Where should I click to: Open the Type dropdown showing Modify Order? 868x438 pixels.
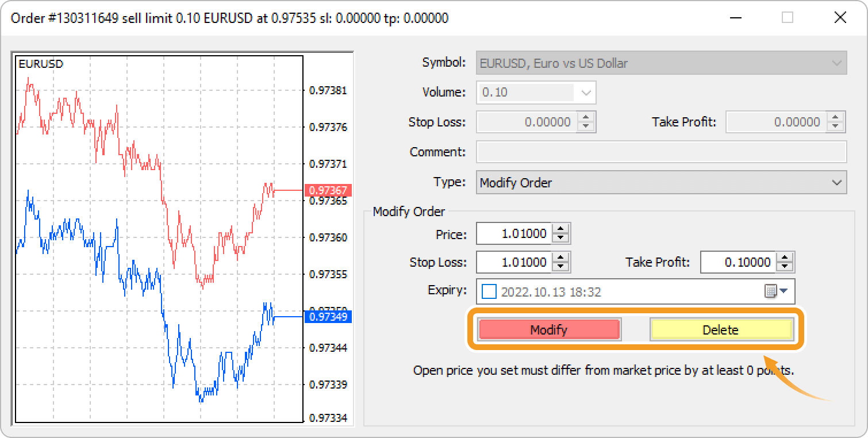pos(661,182)
